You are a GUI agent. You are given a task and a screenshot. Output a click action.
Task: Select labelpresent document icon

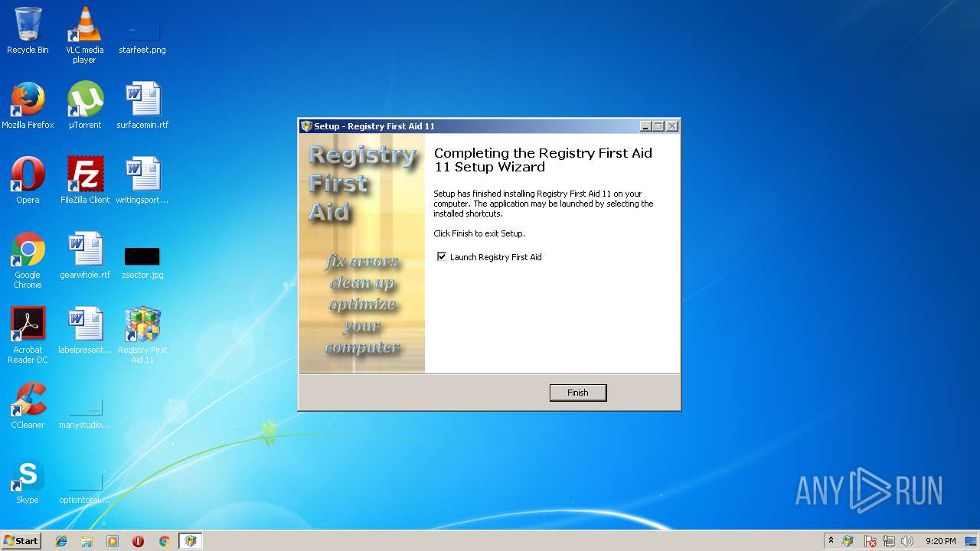(84, 331)
